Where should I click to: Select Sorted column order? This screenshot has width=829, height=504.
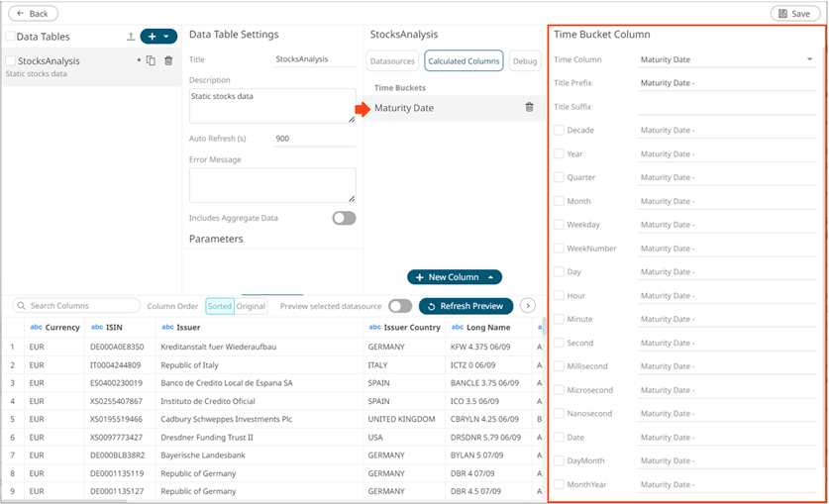click(220, 306)
